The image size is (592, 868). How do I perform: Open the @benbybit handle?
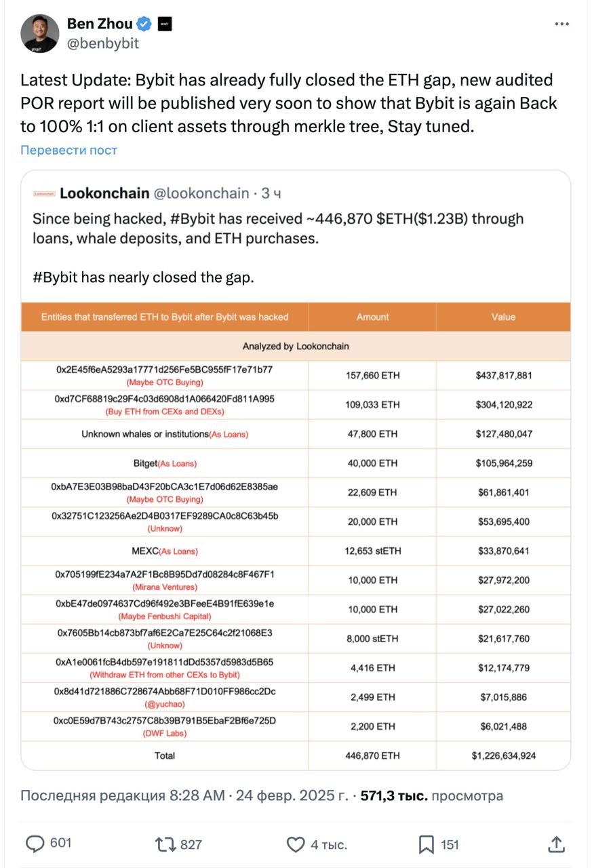(x=103, y=43)
